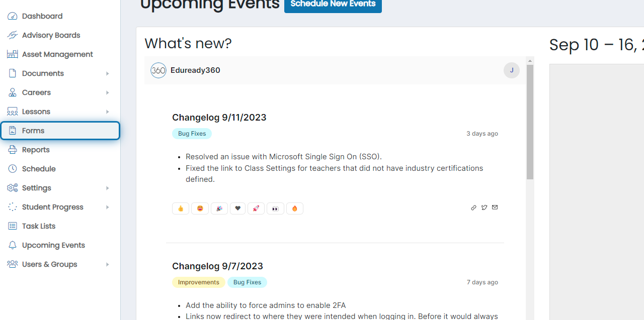Click the Eduready360 name header
Image resolution: width=644 pixels, height=320 pixels.
coord(195,70)
